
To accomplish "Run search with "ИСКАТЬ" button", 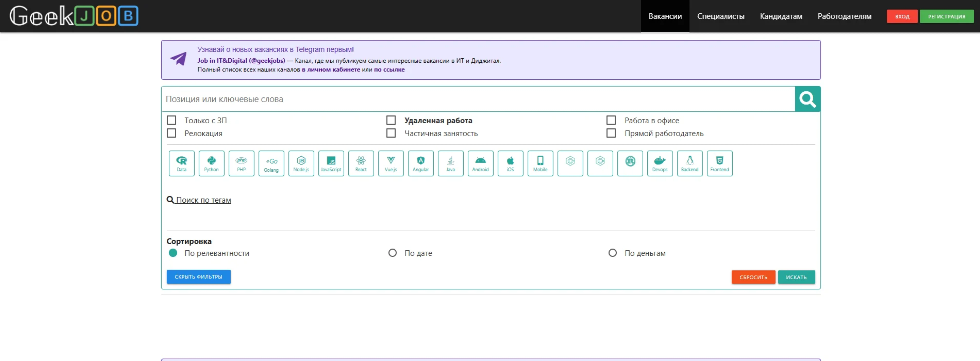I will (796, 277).
